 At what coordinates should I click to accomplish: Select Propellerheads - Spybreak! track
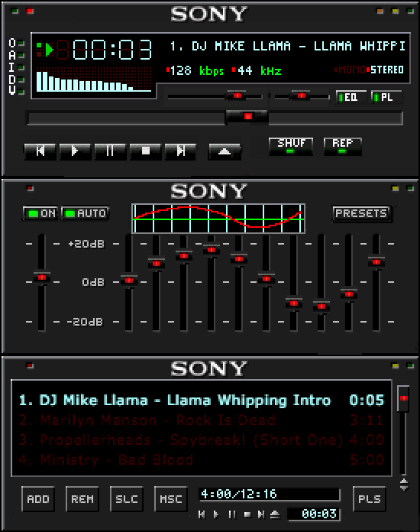(202, 440)
